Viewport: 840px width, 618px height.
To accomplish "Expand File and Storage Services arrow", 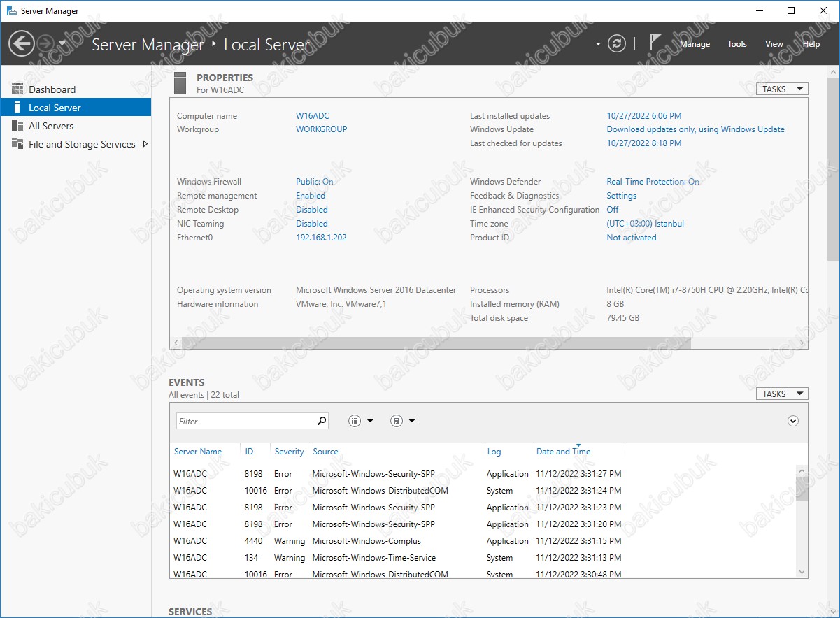I will [145, 144].
